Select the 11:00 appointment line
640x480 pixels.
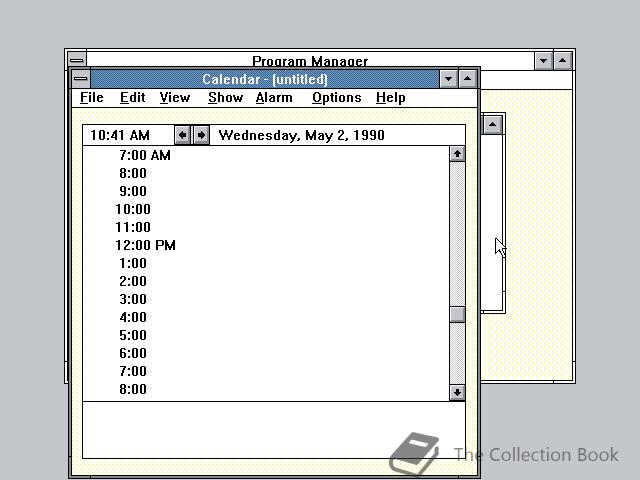(x=266, y=227)
